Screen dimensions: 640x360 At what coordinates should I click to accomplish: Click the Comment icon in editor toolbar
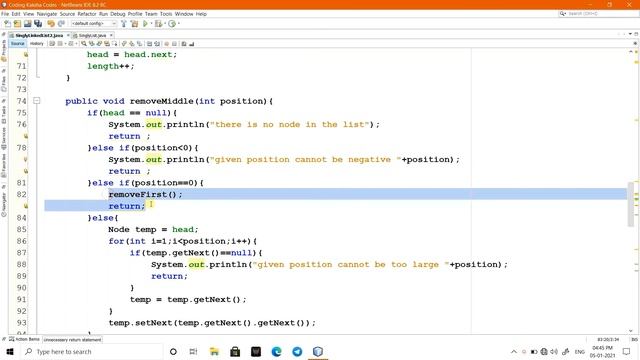184,44
